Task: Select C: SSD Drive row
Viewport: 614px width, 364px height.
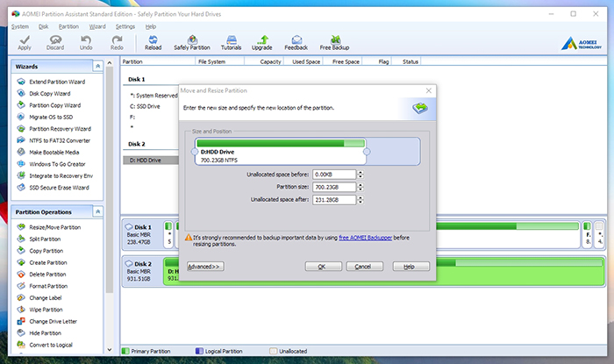Action: (x=145, y=106)
